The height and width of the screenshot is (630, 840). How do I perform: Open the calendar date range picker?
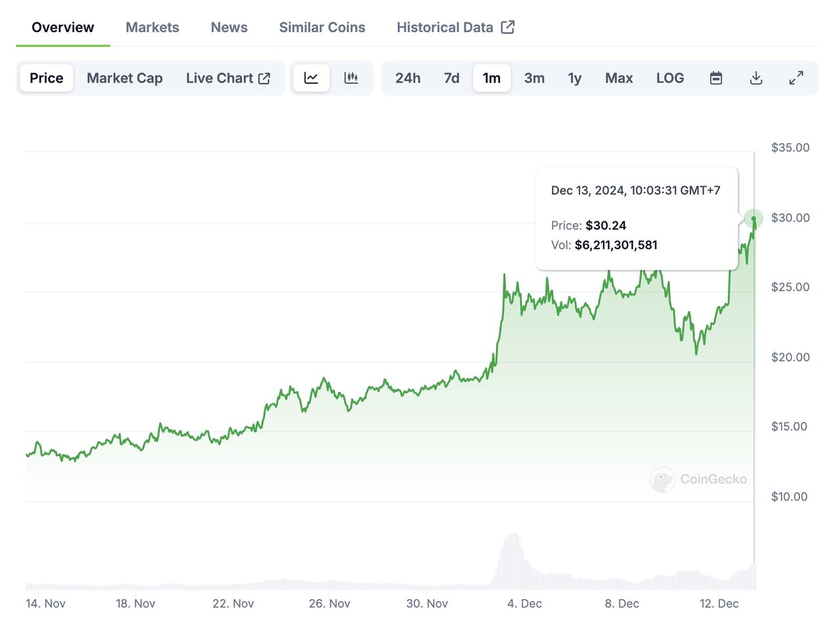tap(716, 78)
